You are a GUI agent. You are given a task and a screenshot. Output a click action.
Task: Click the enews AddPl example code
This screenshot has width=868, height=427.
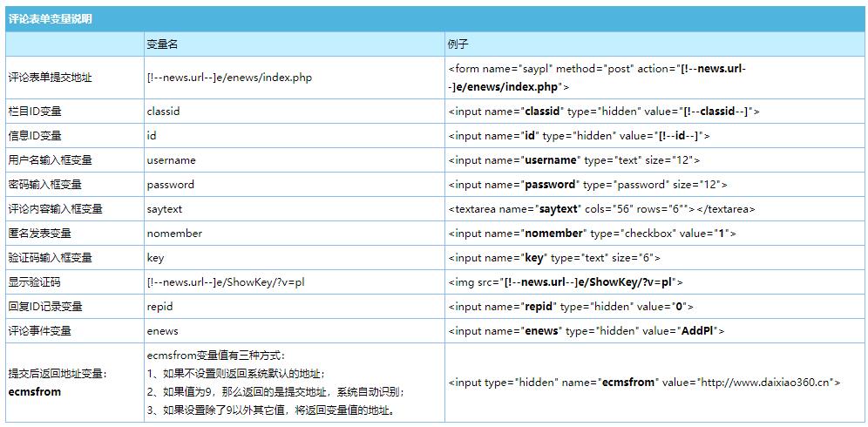point(586,331)
